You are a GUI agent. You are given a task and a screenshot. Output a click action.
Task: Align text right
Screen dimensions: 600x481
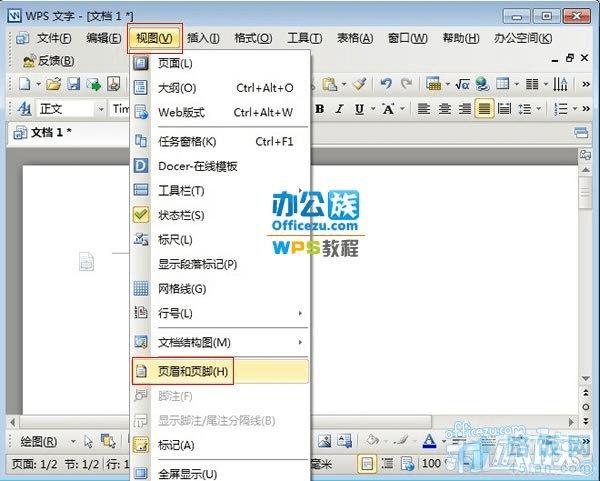pyautogui.click(x=465, y=109)
